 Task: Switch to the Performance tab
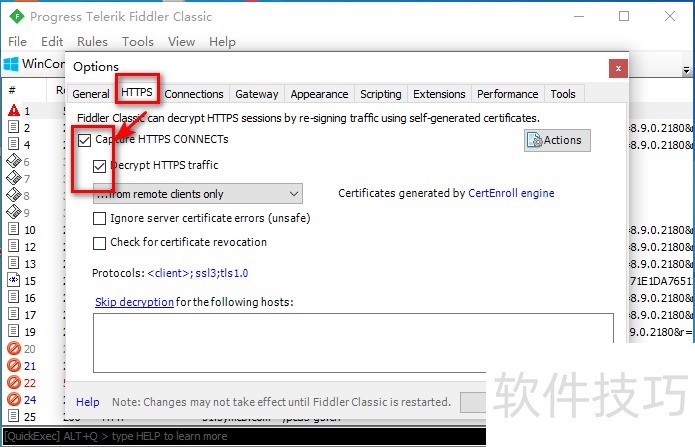pos(508,94)
